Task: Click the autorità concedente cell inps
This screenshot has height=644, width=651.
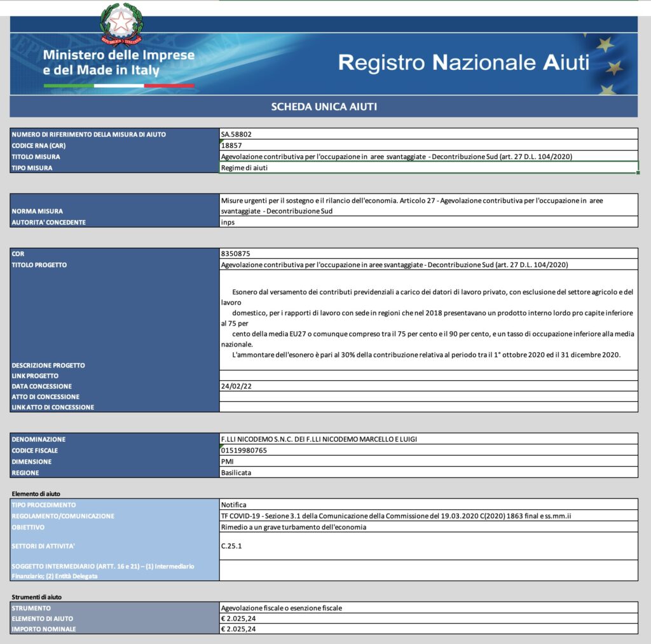Action: coord(428,222)
